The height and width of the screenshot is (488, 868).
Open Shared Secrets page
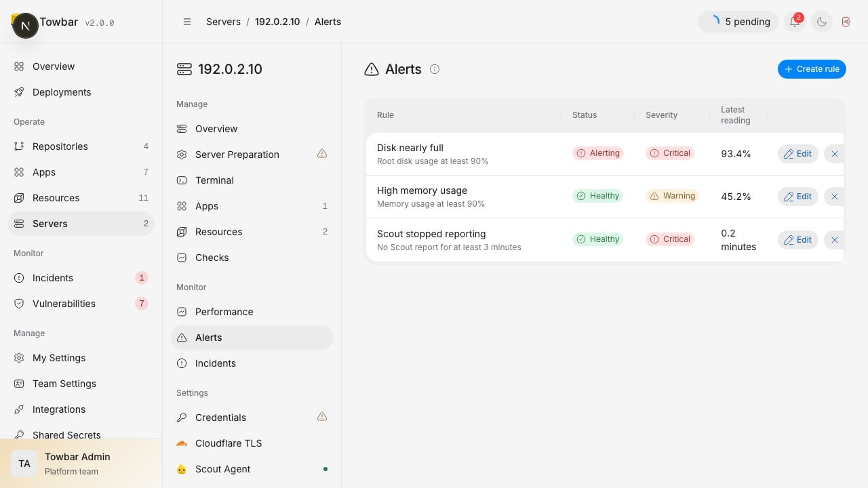(x=81, y=434)
